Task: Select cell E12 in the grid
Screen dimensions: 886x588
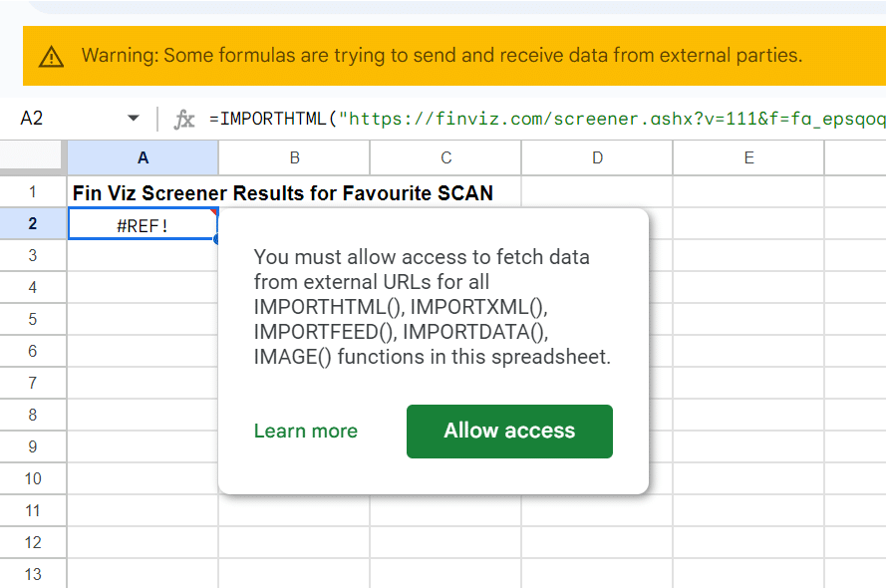Action: (747, 542)
